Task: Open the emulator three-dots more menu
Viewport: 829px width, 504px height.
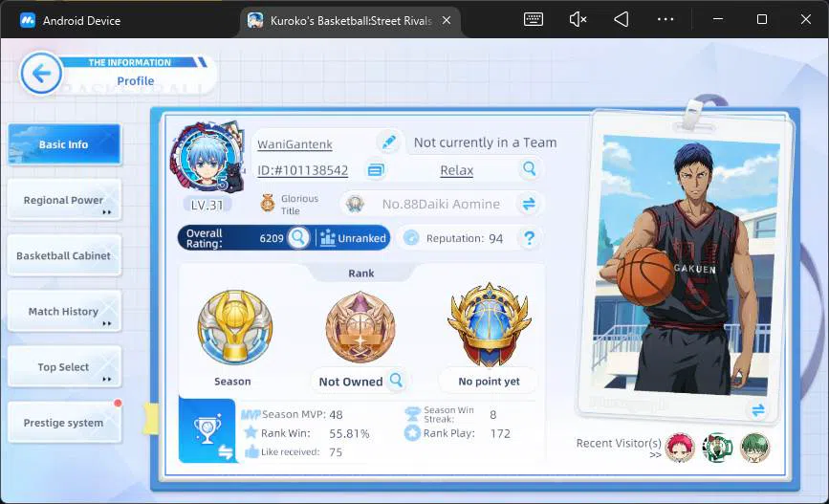Action: [x=665, y=19]
